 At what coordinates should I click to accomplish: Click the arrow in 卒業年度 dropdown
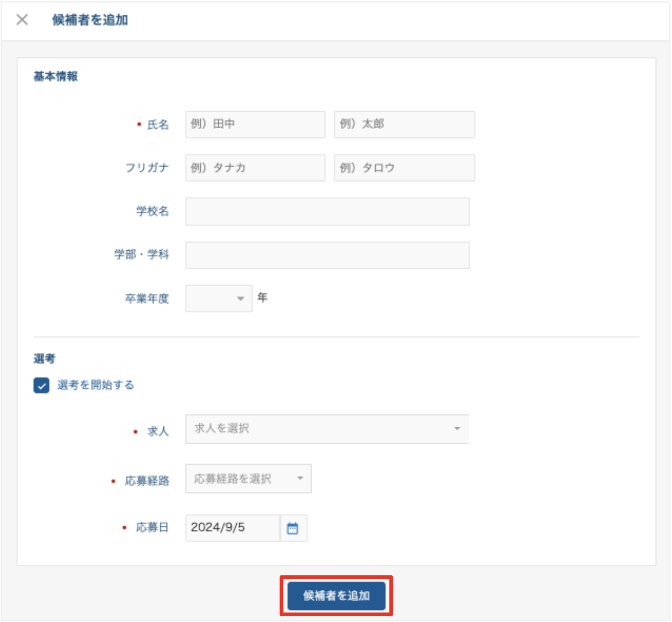240,298
